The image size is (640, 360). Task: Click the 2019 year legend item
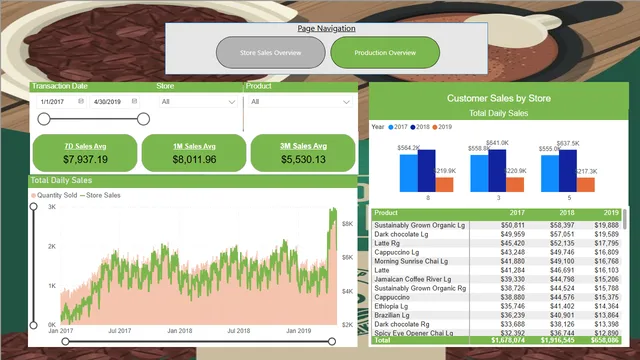tap(442, 127)
